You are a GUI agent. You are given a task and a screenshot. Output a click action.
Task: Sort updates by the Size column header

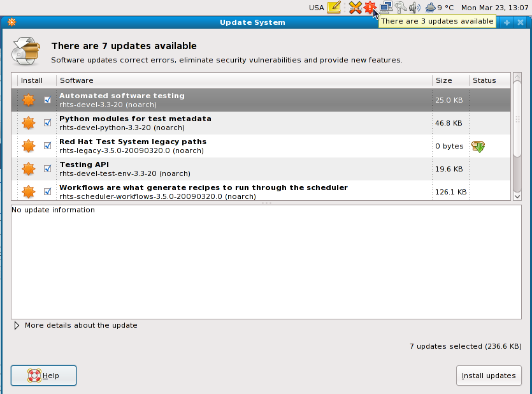click(x=450, y=80)
